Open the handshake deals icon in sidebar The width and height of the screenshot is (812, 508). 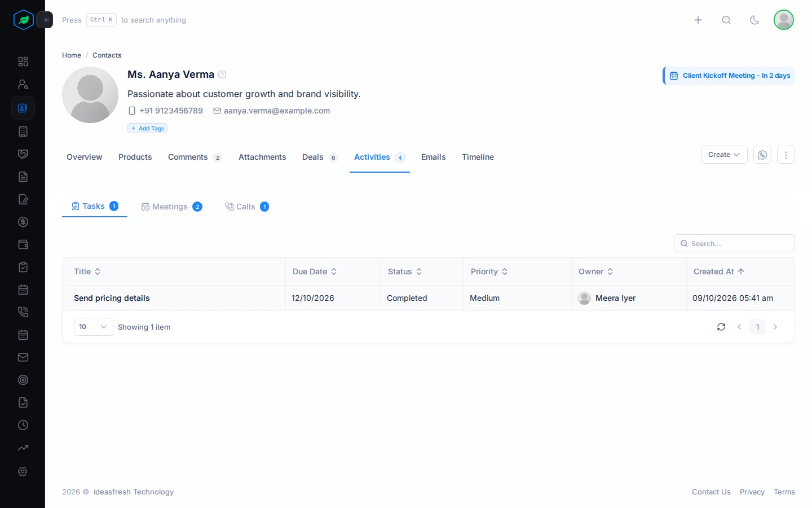click(x=23, y=154)
